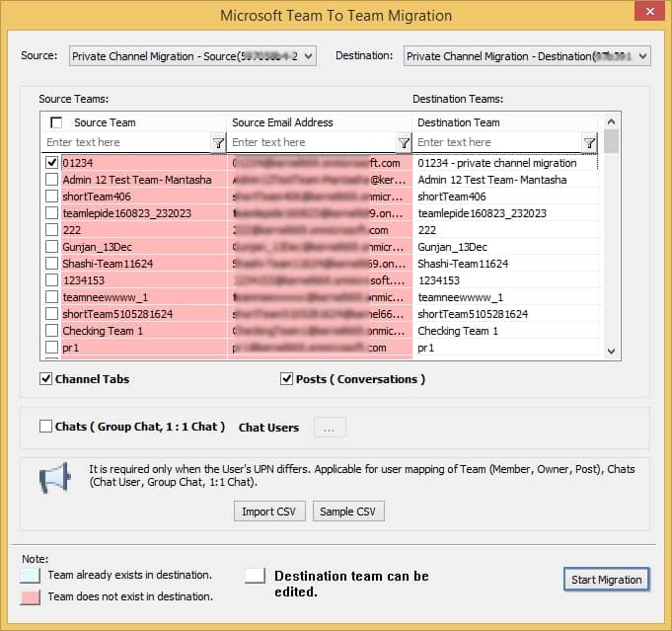Check the Gunjan_13Dec checkbox
The width and height of the screenshot is (672, 631).
click(x=52, y=247)
